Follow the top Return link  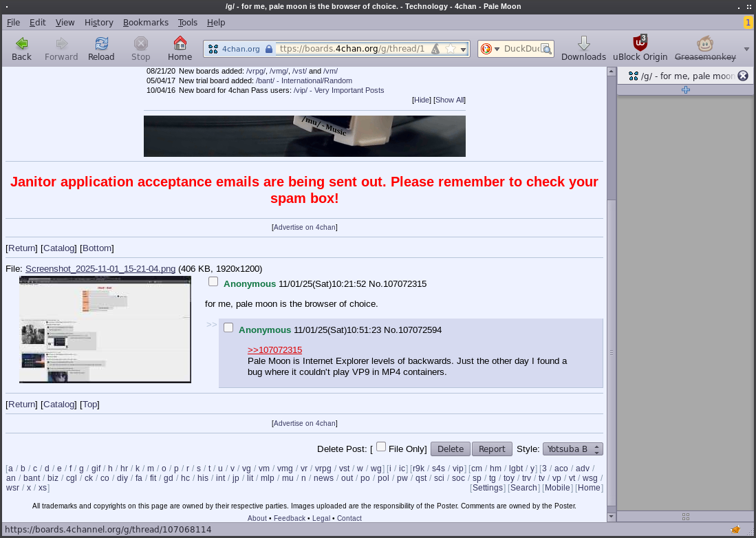22,248
